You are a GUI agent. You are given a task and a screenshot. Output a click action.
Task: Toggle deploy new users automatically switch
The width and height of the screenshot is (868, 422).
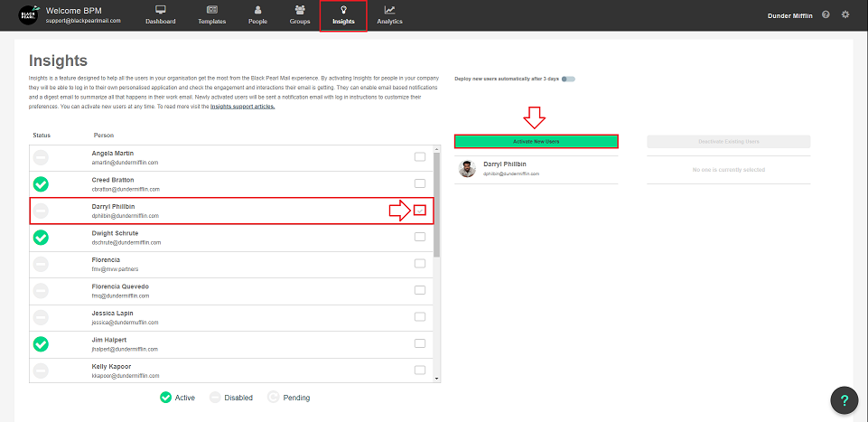click(x=567, y=79)
